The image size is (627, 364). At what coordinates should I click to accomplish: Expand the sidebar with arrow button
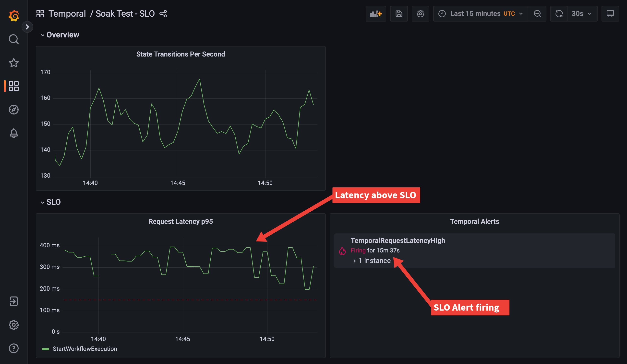(27, 27)
